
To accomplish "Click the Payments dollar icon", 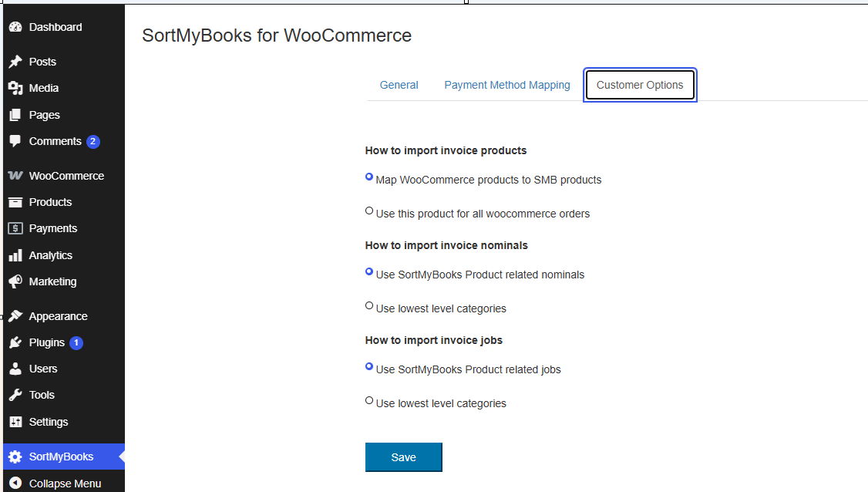I will point(15,228).
